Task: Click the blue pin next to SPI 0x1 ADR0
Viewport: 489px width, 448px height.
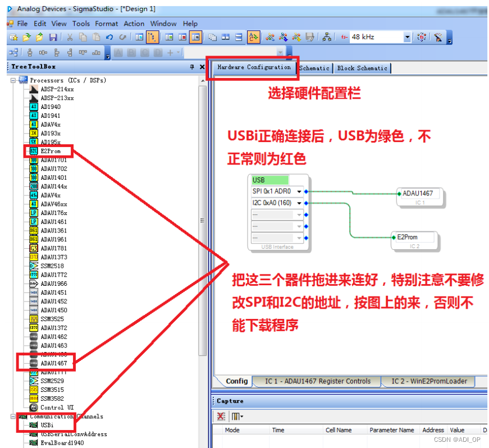Action: point(306,191)
